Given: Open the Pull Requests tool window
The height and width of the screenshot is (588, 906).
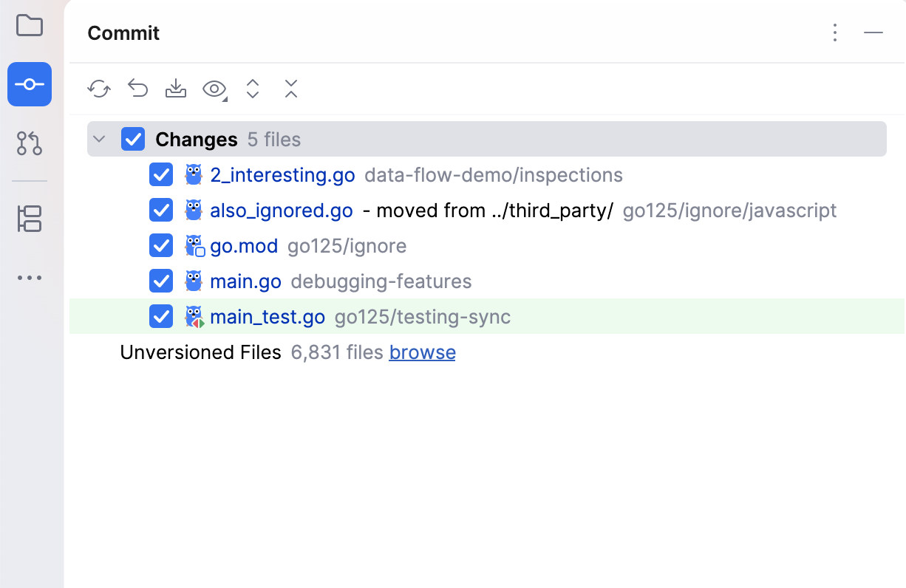Looking at the screenshot, I should [x=29, y=145].
